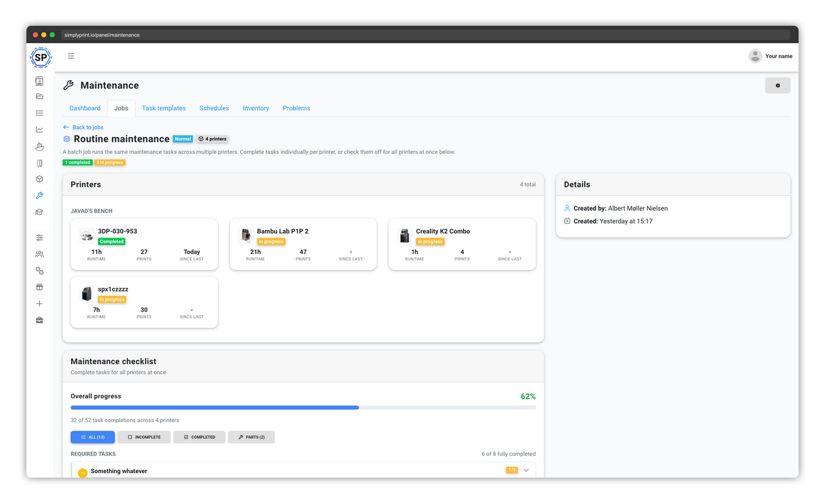Click the Overall progress bar
The width and height of the screenshot is (825, 504).
pos(303,407)
